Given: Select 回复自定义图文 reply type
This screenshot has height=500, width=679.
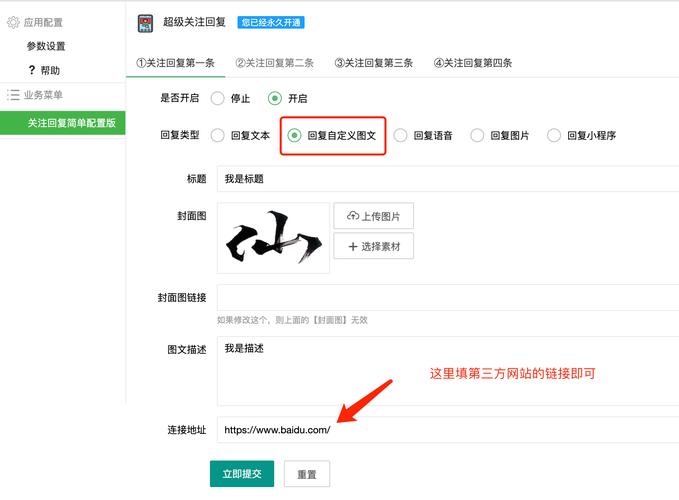Looking at the screenshot, I should click(x=295, y=135).
